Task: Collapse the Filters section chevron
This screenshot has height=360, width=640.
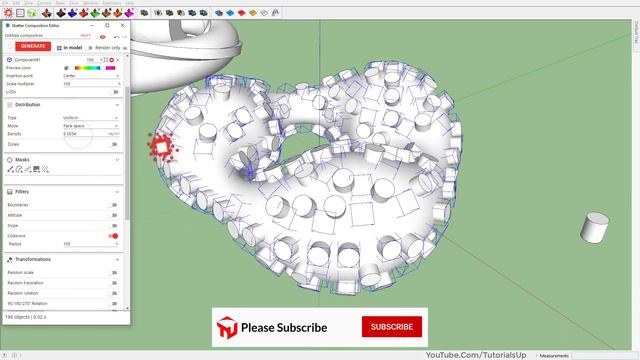Action: (117, 192)
